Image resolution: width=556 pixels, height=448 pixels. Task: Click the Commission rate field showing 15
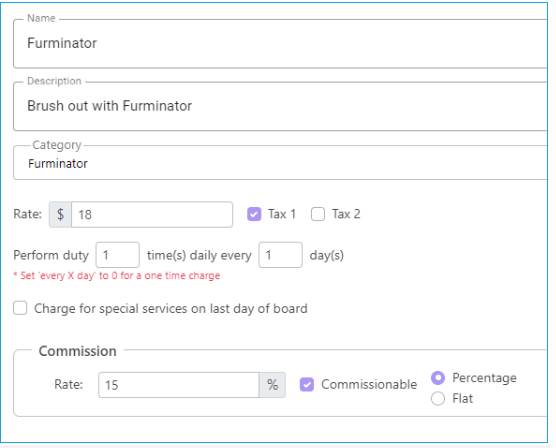pos(179,385)
